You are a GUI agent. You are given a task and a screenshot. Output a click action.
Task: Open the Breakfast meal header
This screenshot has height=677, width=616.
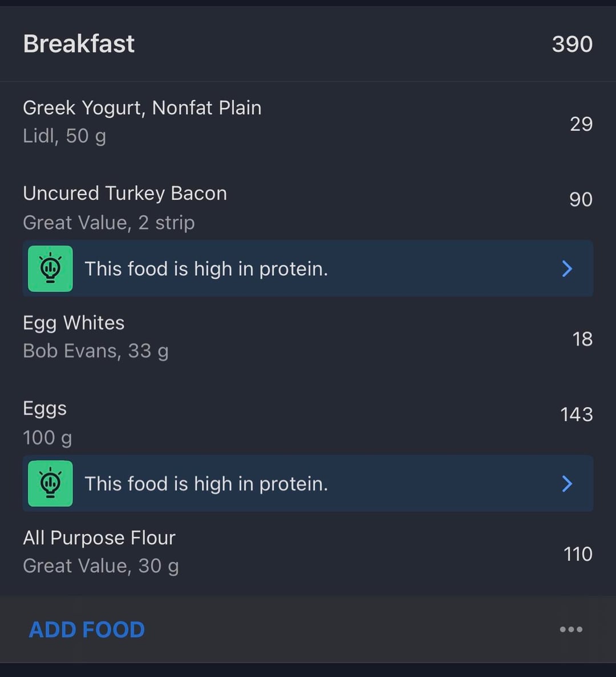[79, 44]
